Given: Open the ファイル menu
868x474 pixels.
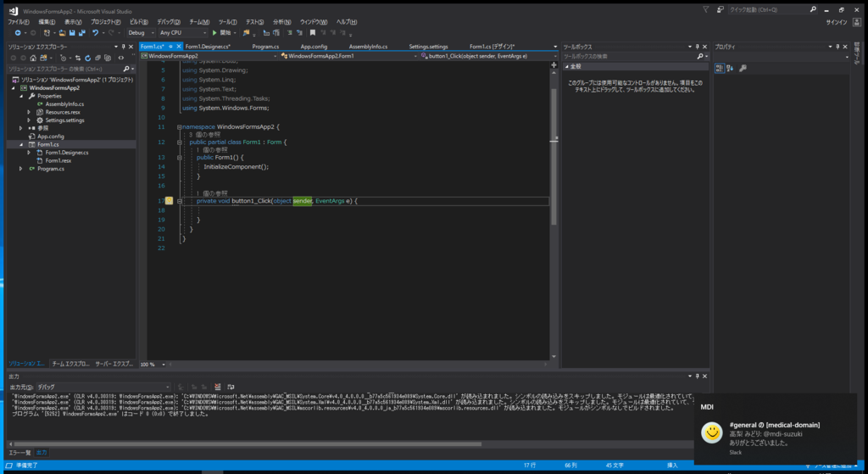Looking at the screenshot, I should click(x=19, y=22).
